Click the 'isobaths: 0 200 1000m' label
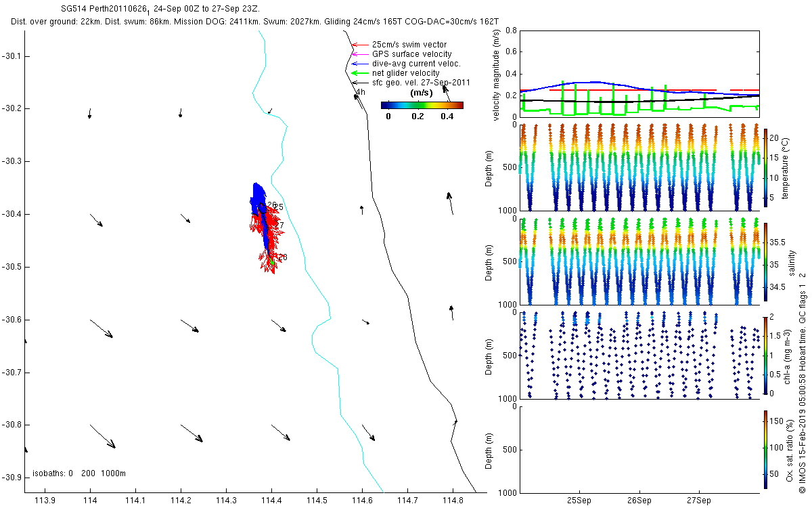 79,473
